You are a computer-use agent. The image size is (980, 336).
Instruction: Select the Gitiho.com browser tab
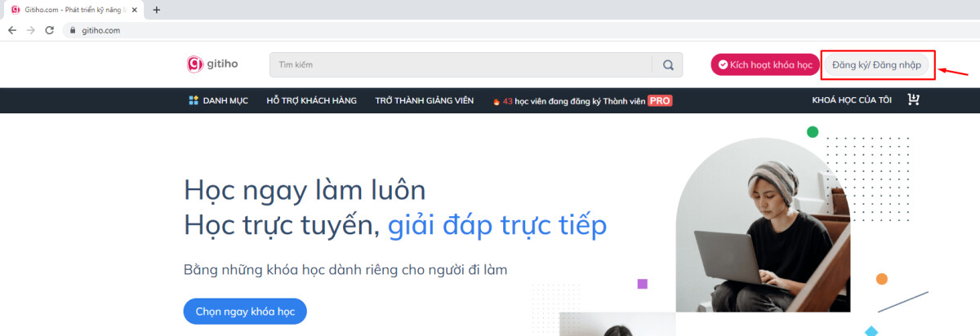pos(73,10)
